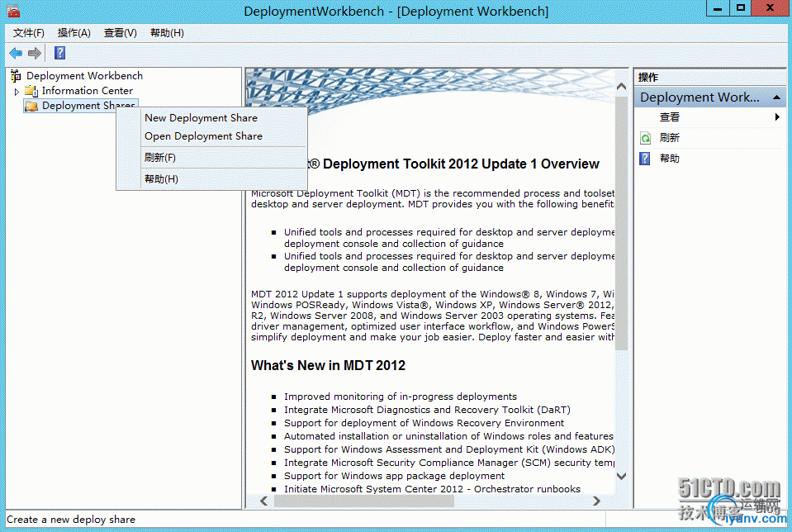Choose New Deployment Share from context menu
Screen dimensions: 792x532
pos(201,117)
